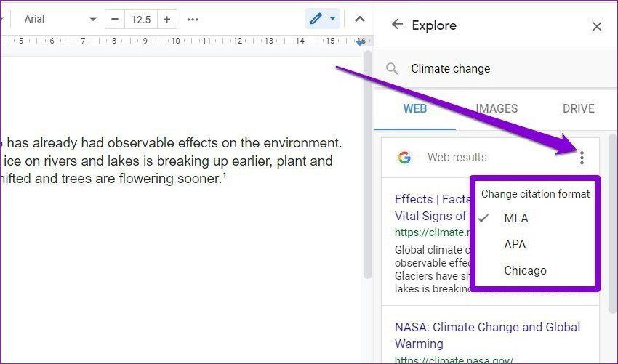The height and width of the screenshot is (364, 618).
Task: Close the Explore panel
Action: 597,26
